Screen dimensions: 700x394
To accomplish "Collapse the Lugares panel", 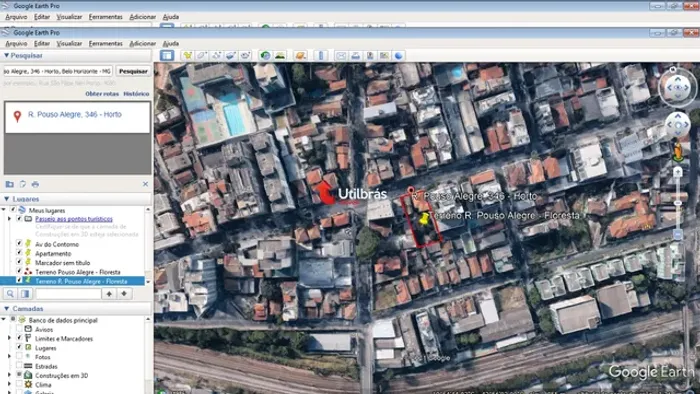I will pos(6,199).
